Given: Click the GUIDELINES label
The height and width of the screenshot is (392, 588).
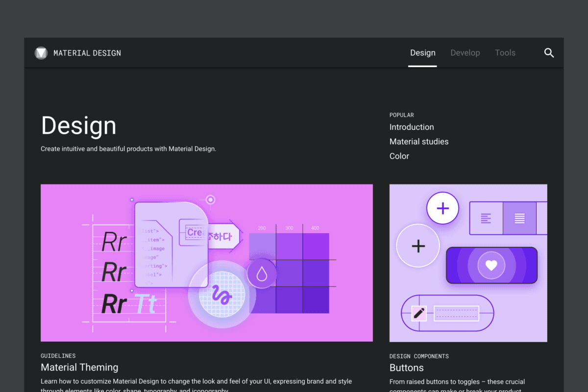Looking at the screenshot, I should (58, 356).
